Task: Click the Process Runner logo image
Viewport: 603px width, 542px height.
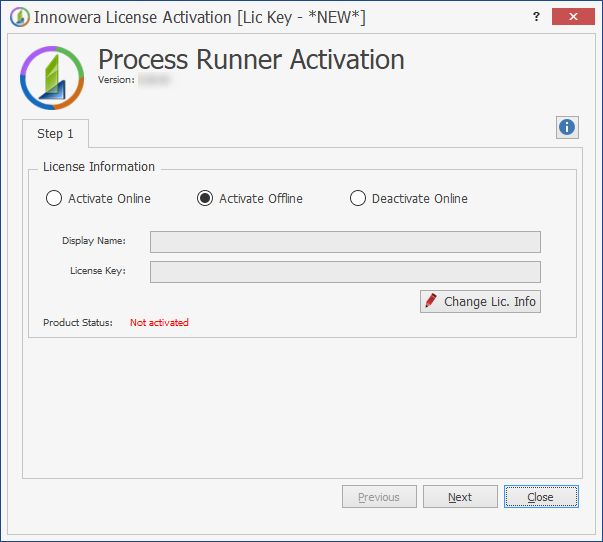Action: click(x=52, y=78)
